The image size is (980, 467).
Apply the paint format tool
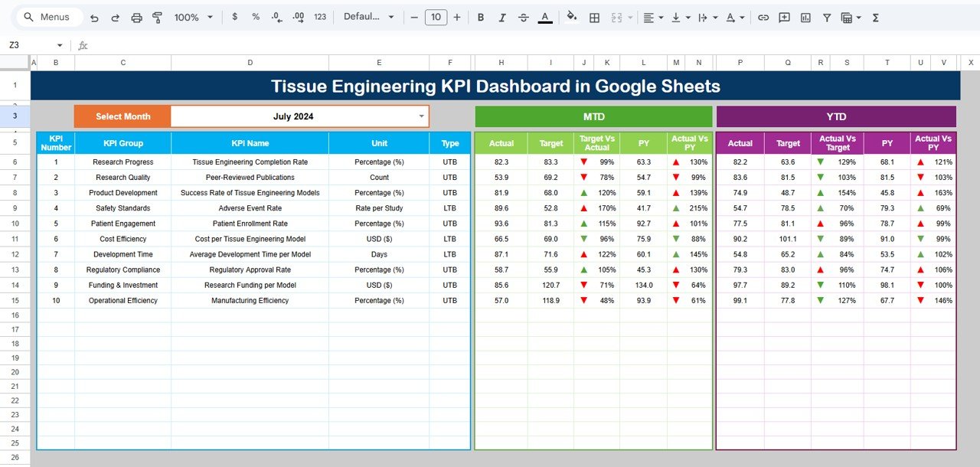[x=157, y=17]
